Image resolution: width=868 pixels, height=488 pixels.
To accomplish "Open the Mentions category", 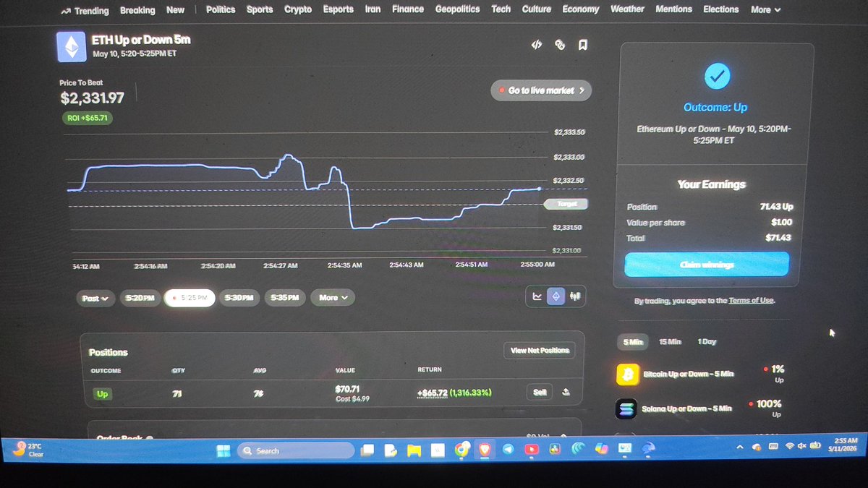I will [x=674, y=9].
